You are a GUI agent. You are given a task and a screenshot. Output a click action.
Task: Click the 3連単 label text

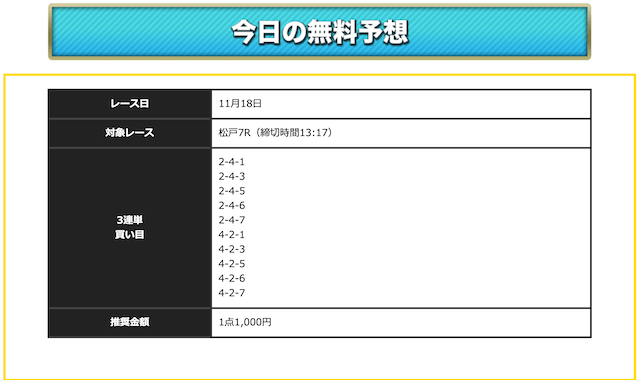[x=129, y=220]
